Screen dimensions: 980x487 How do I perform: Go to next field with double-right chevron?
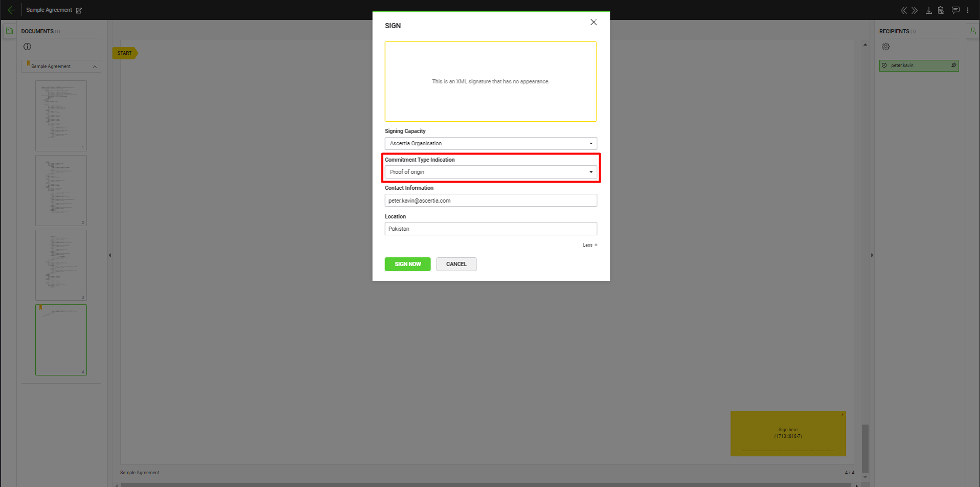click(x=915, y=10)
